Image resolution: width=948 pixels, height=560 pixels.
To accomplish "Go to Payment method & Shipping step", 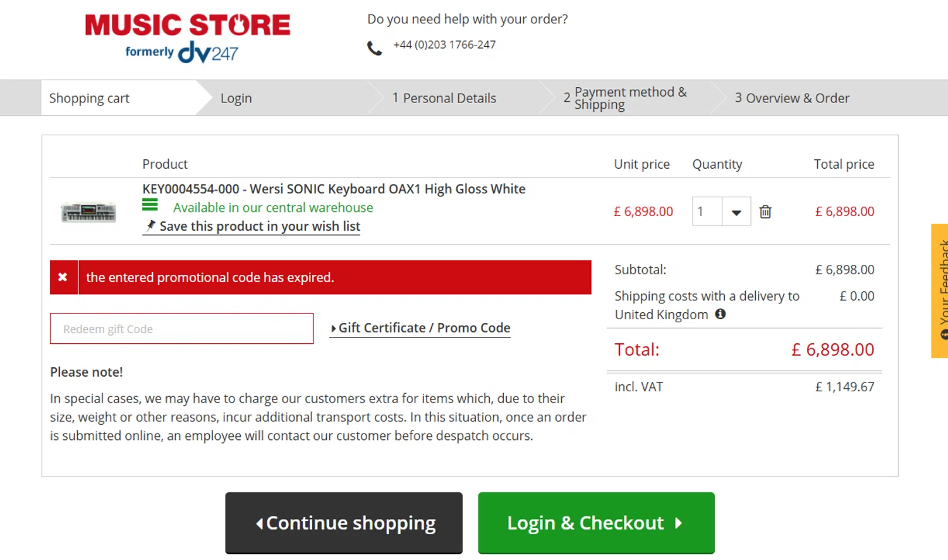I will [x=626, y=98].
